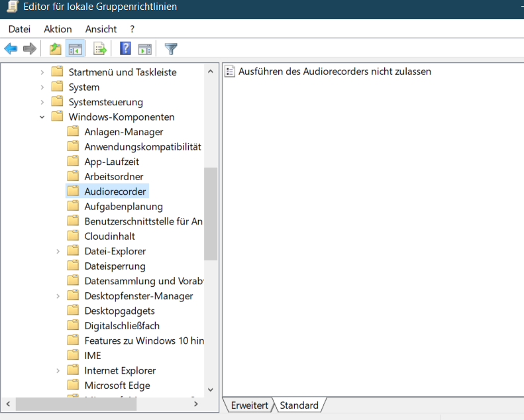Click the blue Back arrow toolbar icon

tap(11, 49)
